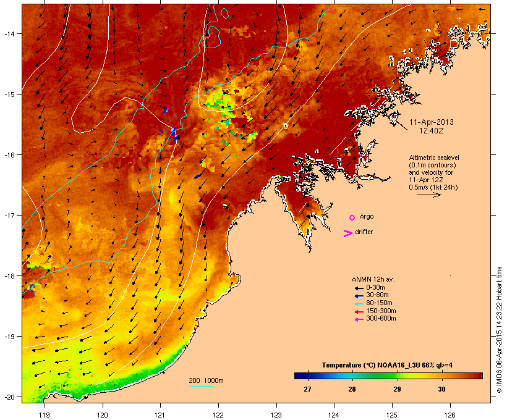Click the '30-80m' depth label

click(x=377, y=295)
